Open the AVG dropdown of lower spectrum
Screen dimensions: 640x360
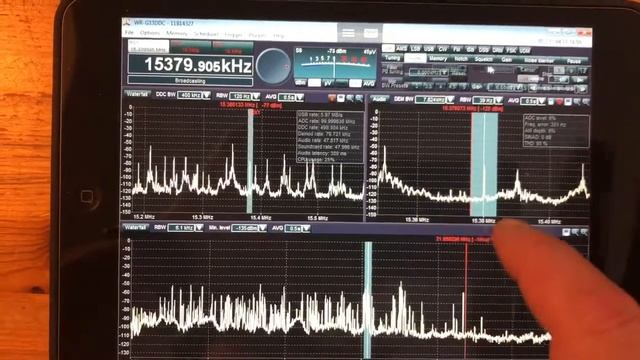click(297, 229)
